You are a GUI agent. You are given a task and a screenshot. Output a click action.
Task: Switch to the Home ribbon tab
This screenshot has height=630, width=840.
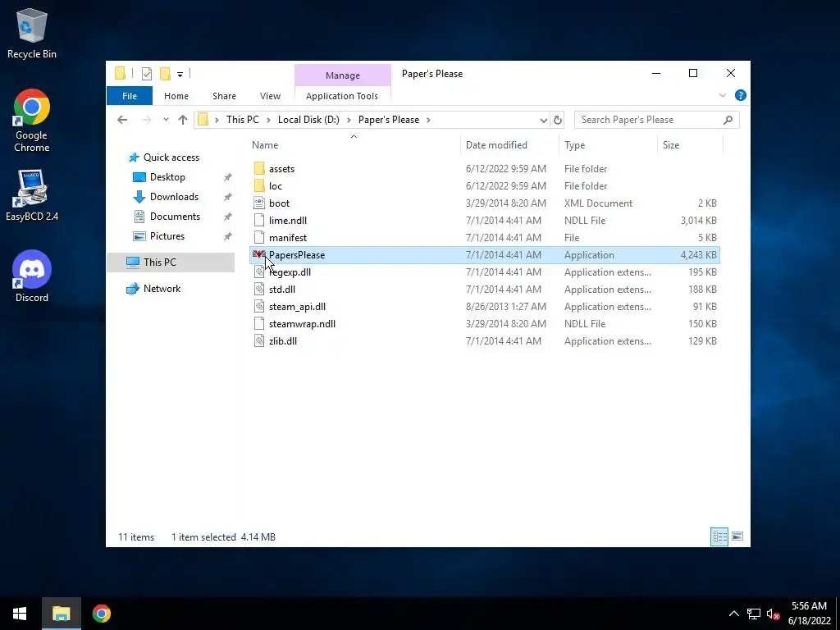(x=176, y=96)
